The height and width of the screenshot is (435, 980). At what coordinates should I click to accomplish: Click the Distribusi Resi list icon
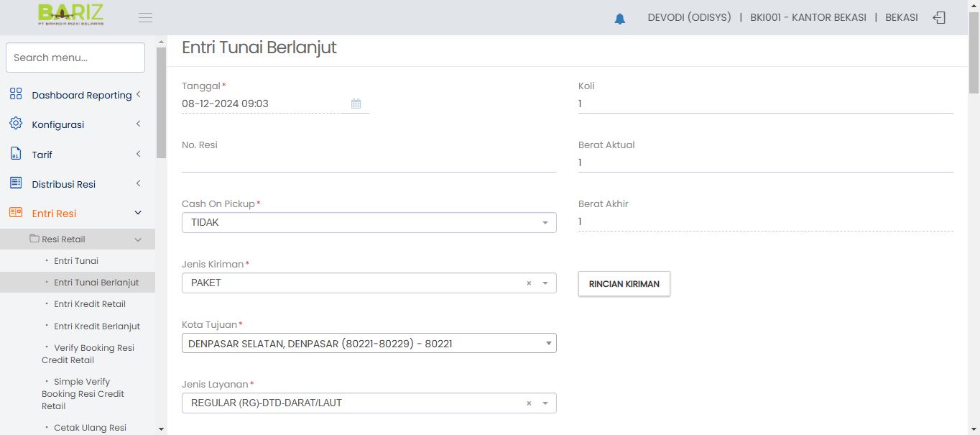point(16,183)
